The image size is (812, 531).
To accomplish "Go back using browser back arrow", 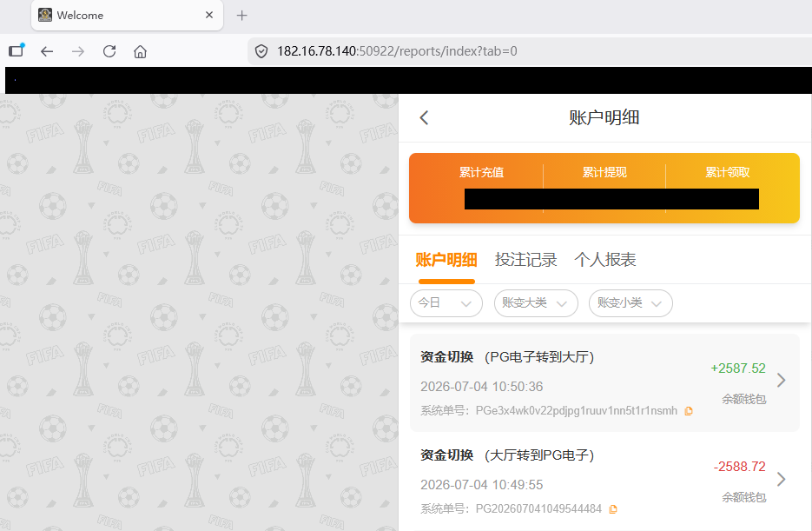I will coord(47,51).
